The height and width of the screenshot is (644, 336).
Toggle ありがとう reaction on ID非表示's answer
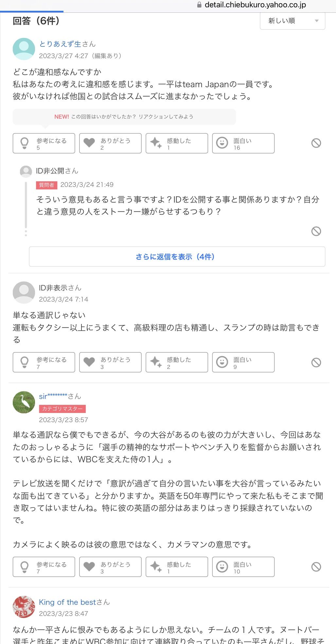click(110, 362)
